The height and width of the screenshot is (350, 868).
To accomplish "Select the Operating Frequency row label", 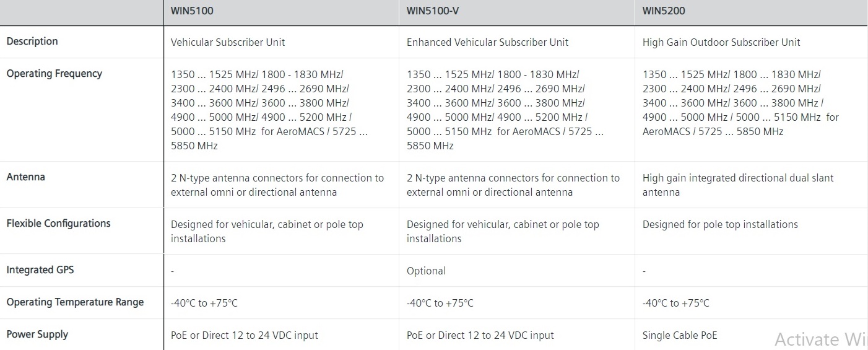I will coord(54,74).
